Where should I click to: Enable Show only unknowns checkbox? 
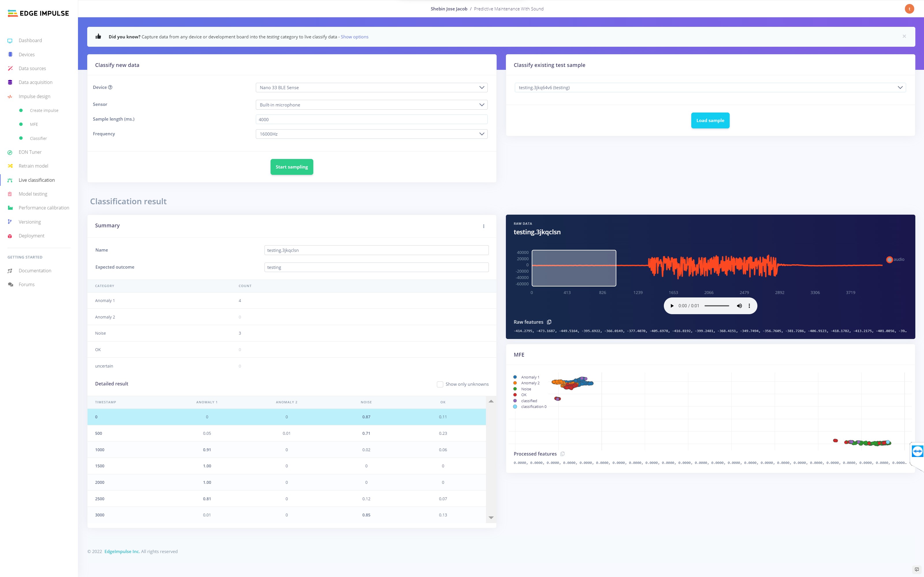(440, 384)
